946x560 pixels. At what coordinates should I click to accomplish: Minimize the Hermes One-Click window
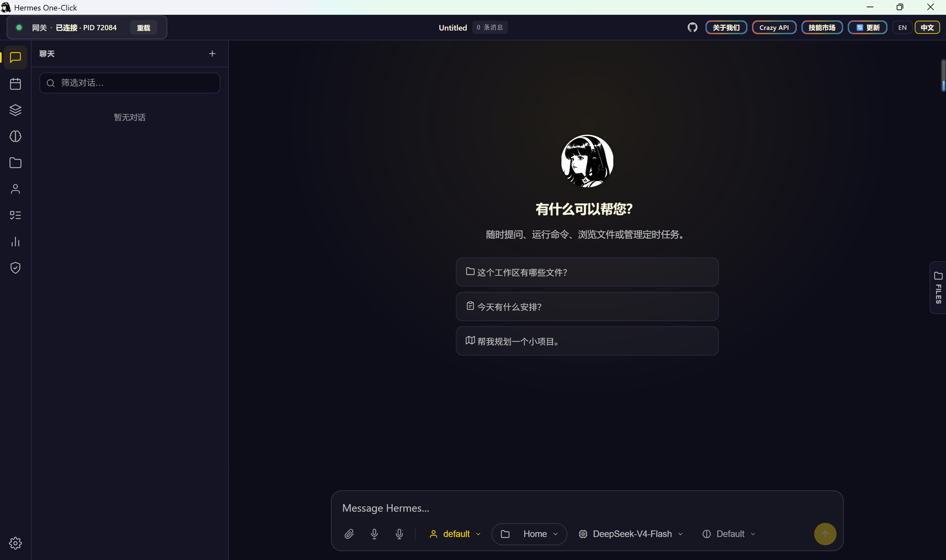(x=870, y=7)
